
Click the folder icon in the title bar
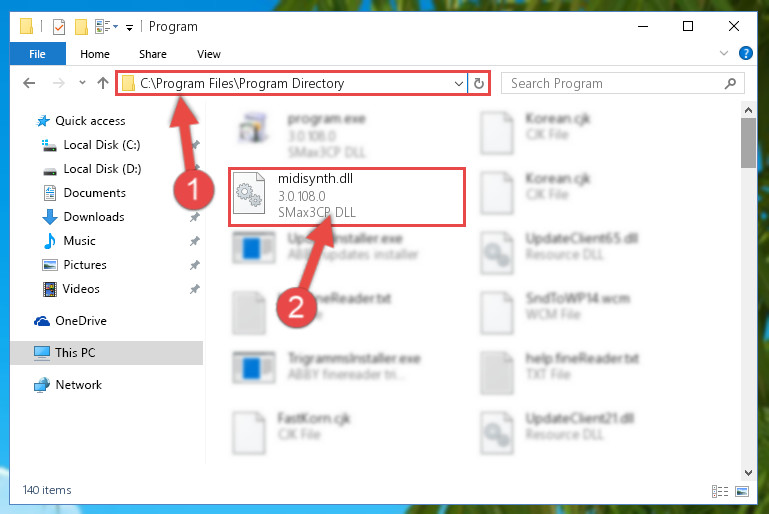pos(26,26)
